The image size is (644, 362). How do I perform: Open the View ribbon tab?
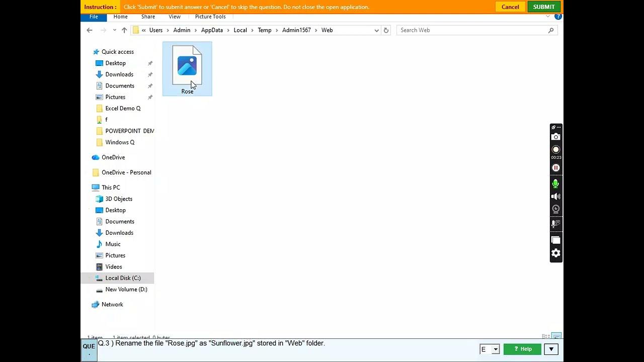175,17
